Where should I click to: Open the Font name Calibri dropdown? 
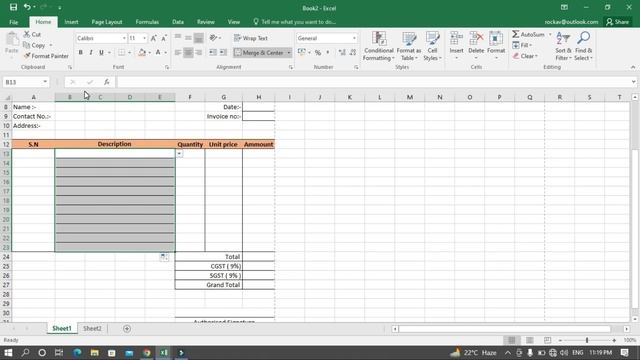(x=124, y=38)
